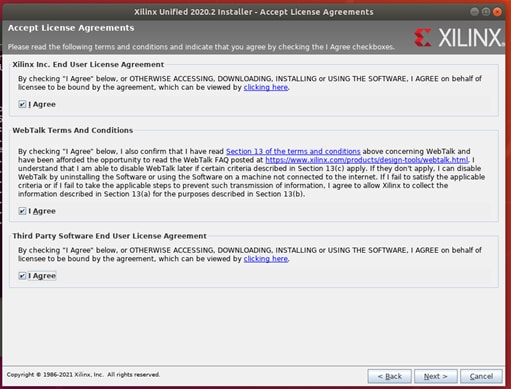This screenshot has height=389, width=511.
Task: Go to the previous step with Back
Action: click(x=389, y=376)
